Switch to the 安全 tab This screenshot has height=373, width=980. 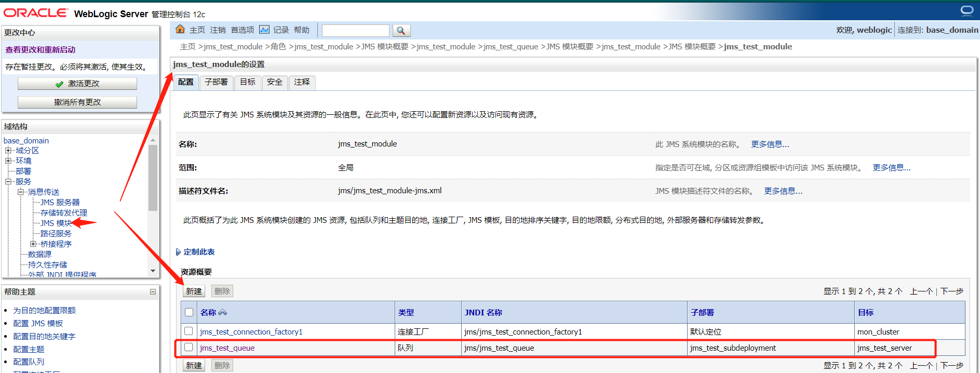tap(275, 82)
